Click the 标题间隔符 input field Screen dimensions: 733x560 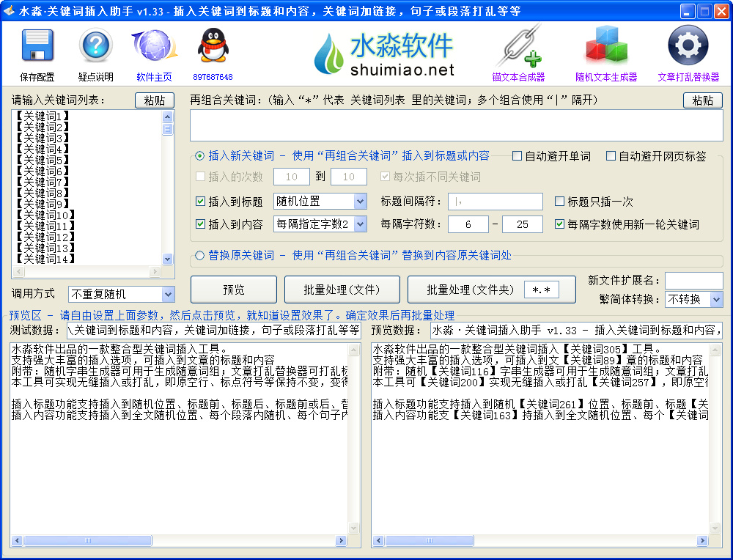tap(496, 202)
